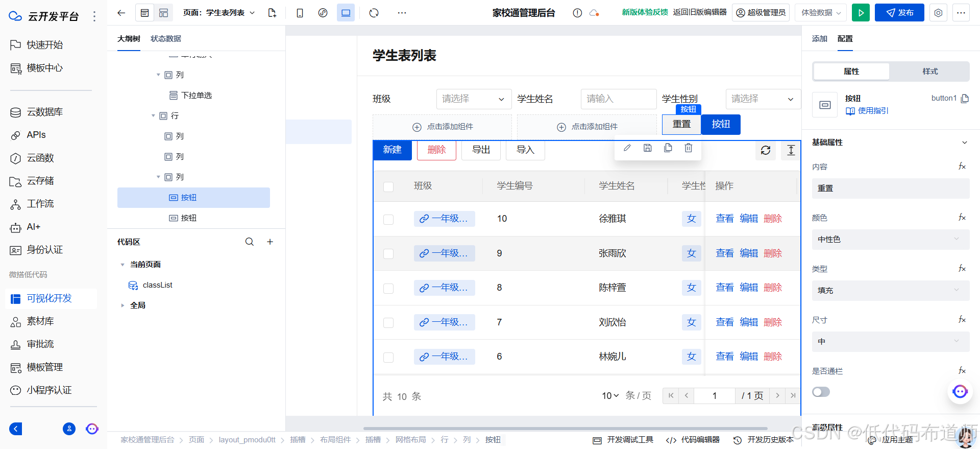Collapse the left sidebar arrow button
Image resolution: width=980 pixels, height=449 pixels.
pos(16,429)
